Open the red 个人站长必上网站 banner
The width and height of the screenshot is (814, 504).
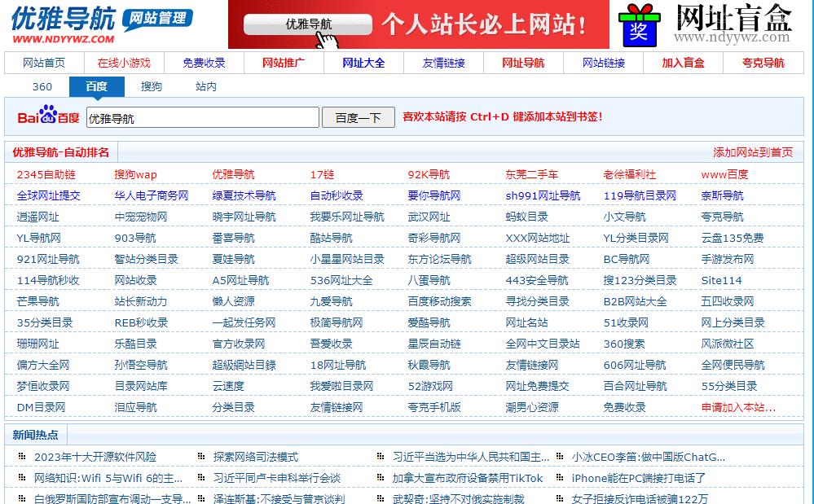[419, 24]
